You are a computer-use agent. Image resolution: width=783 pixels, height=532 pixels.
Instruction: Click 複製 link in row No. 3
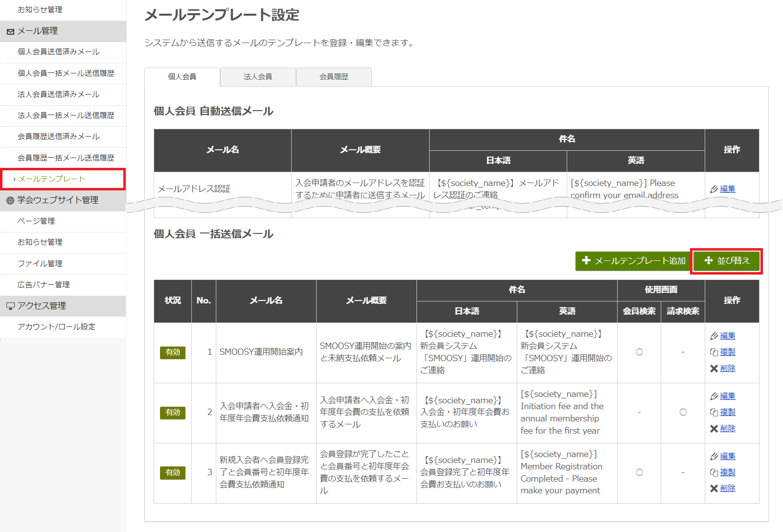728,472
